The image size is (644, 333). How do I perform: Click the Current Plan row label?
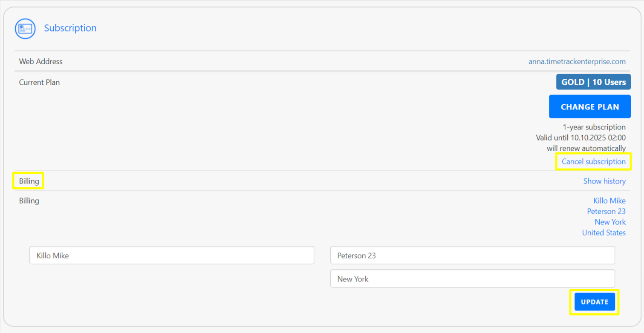pyautogui.click(x=39, y=82)
